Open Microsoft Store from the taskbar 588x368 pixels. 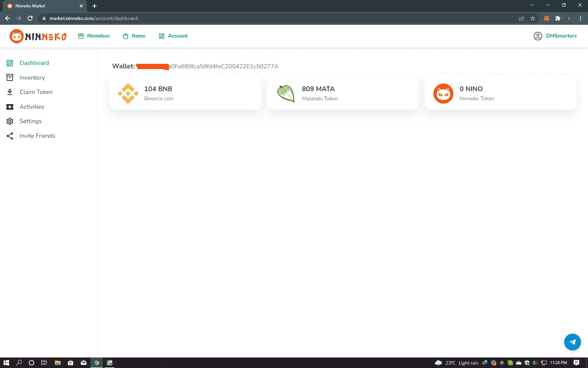71,363
